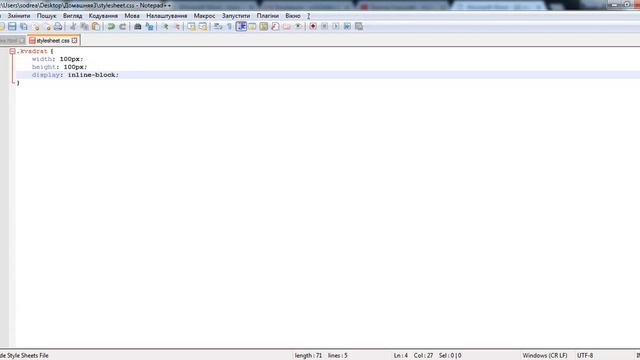Toggle Folder as Workspace icon

coord(287,27)
